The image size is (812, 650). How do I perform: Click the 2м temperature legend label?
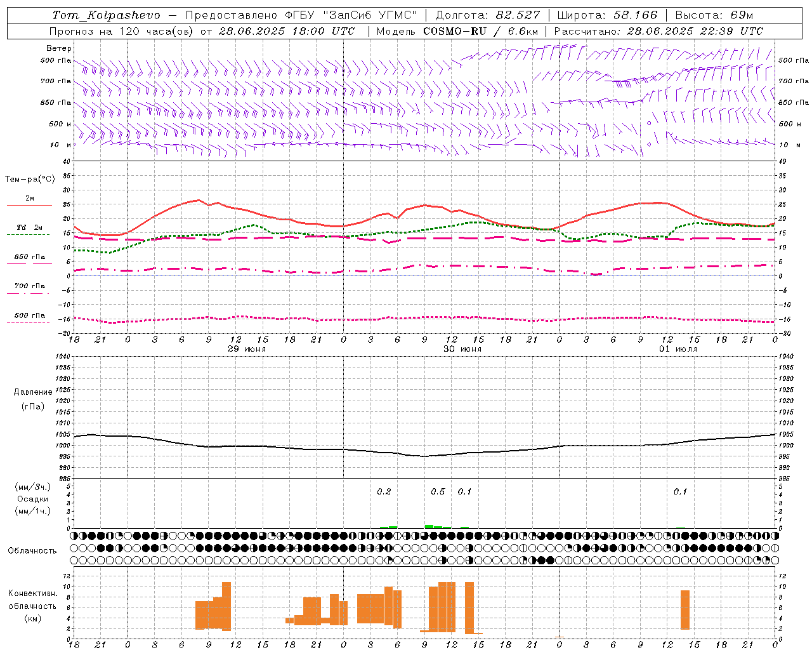coord(30,198)
